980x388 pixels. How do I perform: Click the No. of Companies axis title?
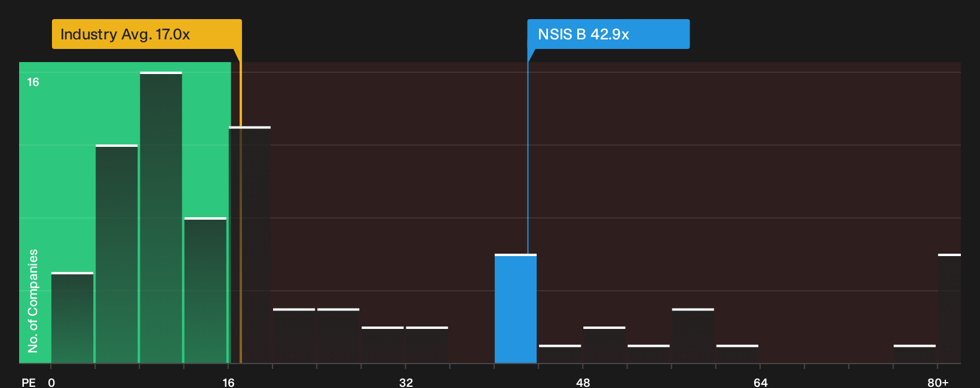33,301
